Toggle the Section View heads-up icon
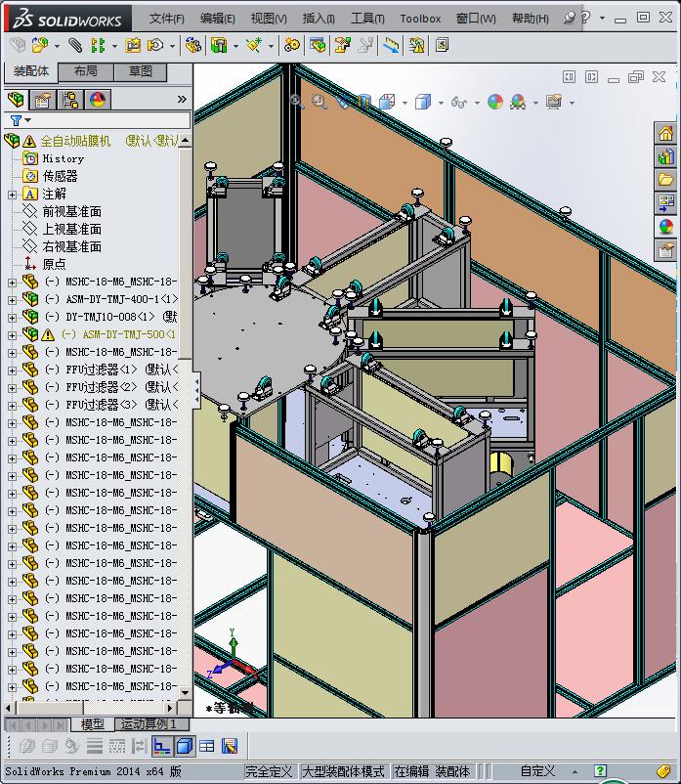This screenshot has height=784, width=681. 363,102
